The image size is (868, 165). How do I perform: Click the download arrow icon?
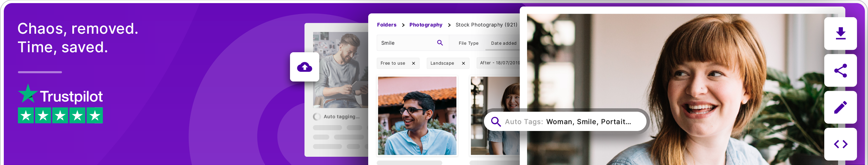pyautogui.click(x=840, y=33)
